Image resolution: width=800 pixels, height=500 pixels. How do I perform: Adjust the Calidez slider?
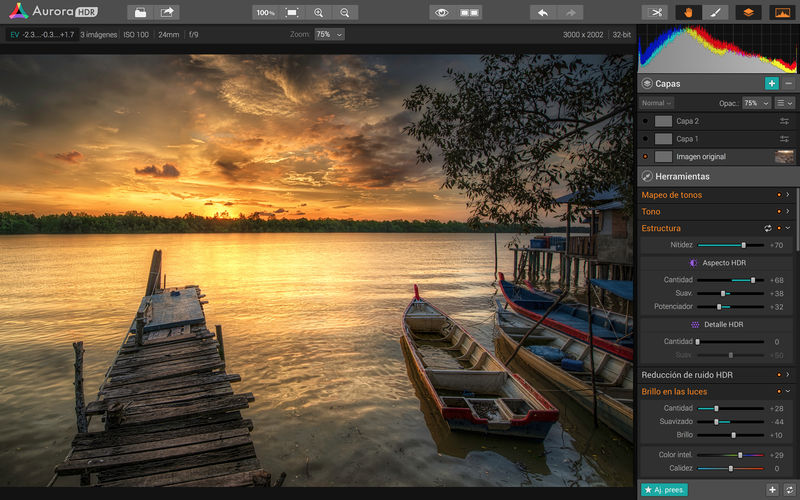point(731,468)
